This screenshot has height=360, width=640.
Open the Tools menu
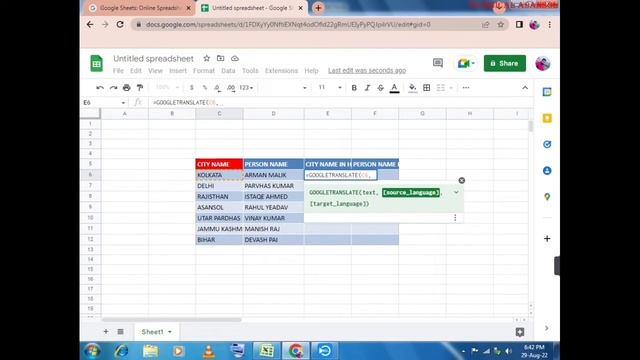tap(250, 71)
